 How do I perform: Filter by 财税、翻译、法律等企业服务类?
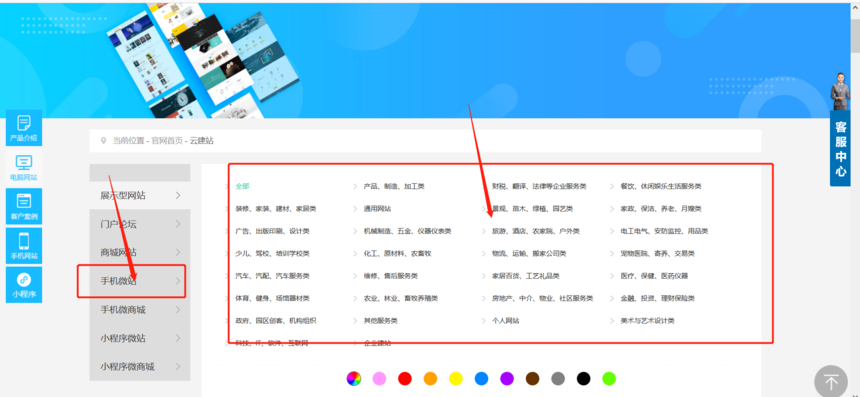pyautogui.click(x=539, y=186)
